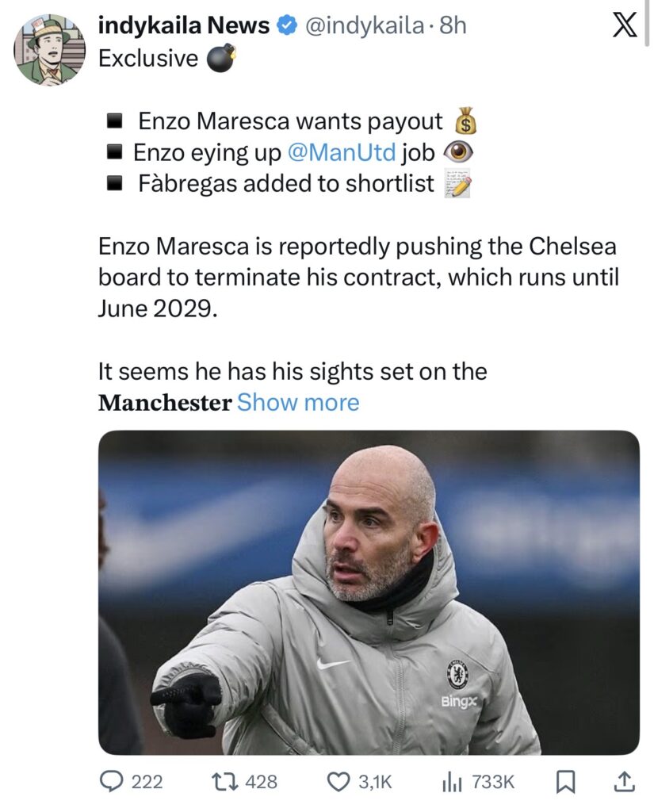Click the blue verified badge

pyautogui.click(x=285, y=26)
